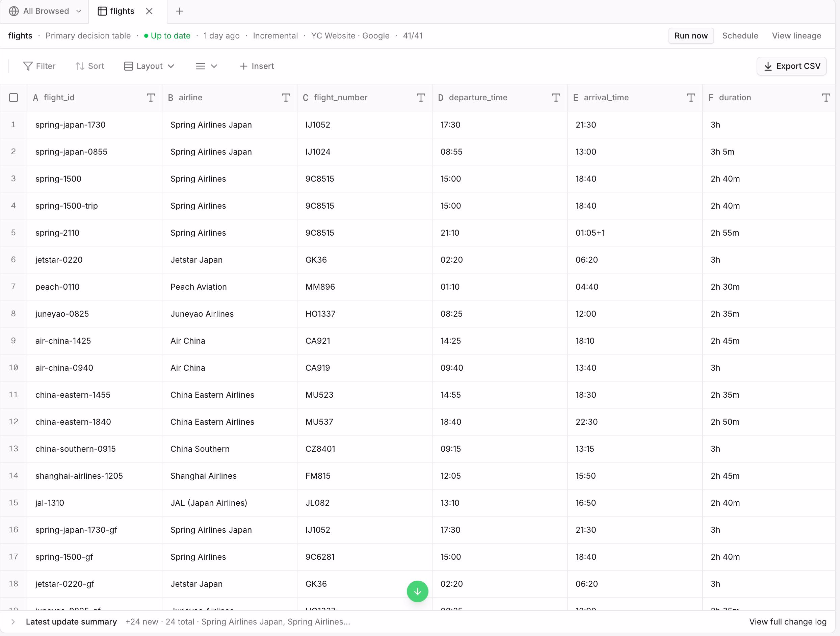The height and width of the screenshot is (636, 840).
Task: Open the row density lines dropdown
Action: click(206, 66)
